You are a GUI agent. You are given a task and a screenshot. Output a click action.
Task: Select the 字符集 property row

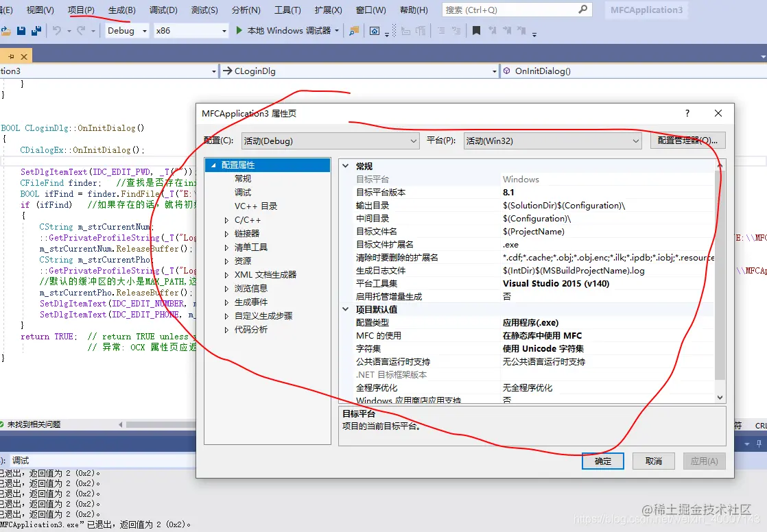click(526, 349)
